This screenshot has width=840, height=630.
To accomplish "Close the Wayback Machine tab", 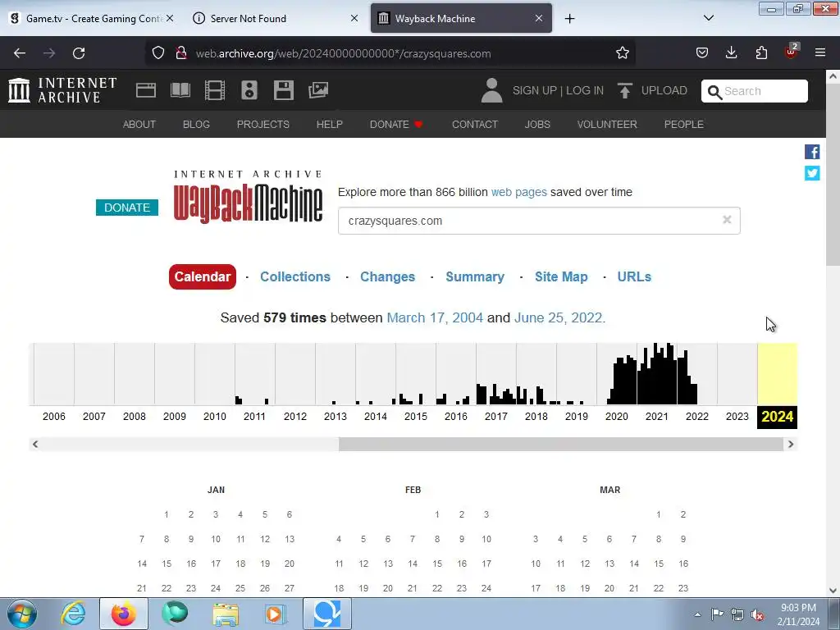I will tap(539, 18).
